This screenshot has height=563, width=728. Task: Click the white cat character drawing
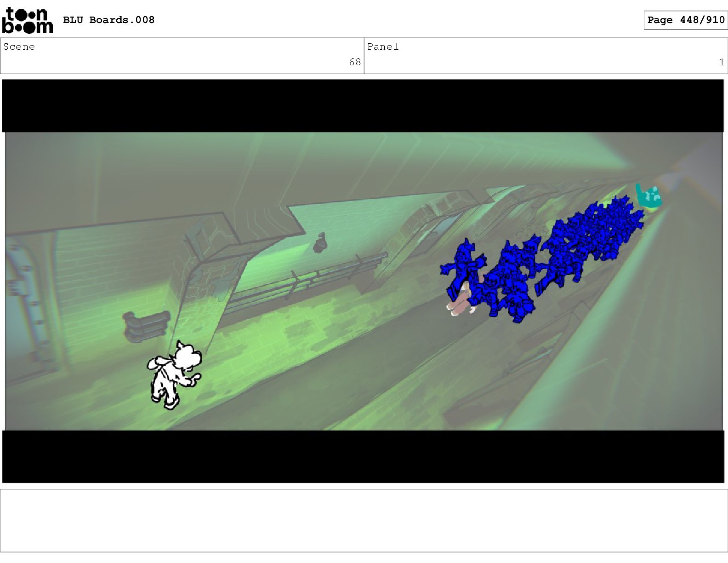tap(174, 375)
